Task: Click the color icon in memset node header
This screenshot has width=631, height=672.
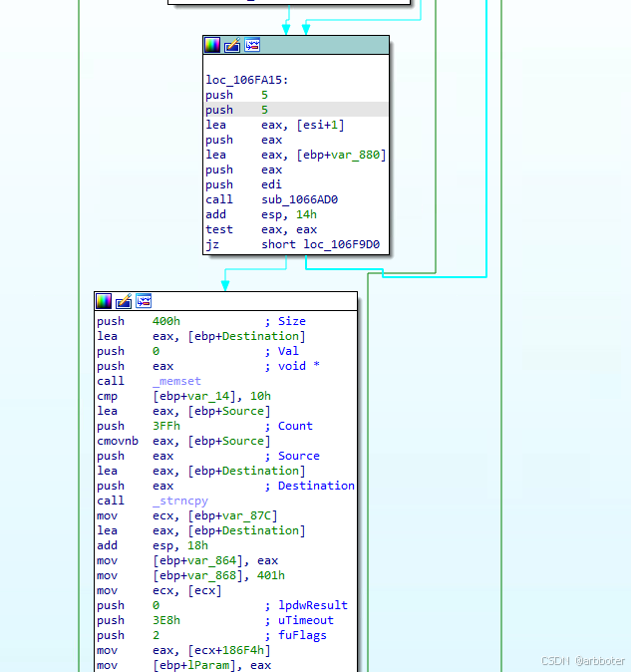Action: tap(104, 301)
